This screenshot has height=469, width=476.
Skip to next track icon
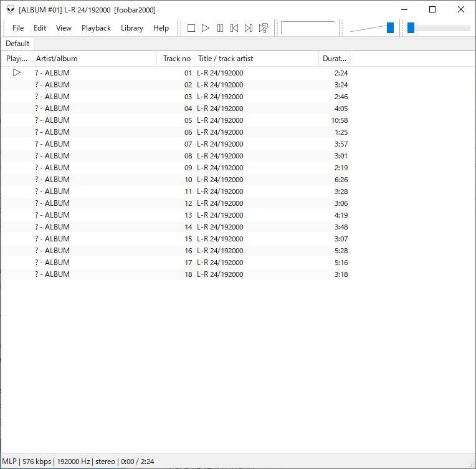[249, 28]
